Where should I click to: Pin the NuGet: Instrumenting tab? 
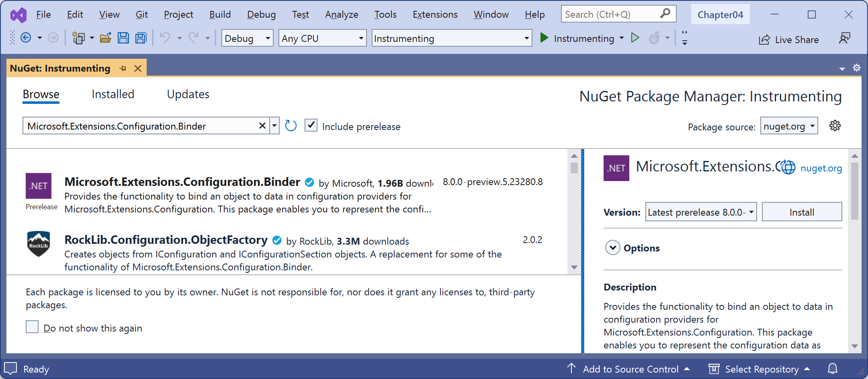tap(123, 68)
